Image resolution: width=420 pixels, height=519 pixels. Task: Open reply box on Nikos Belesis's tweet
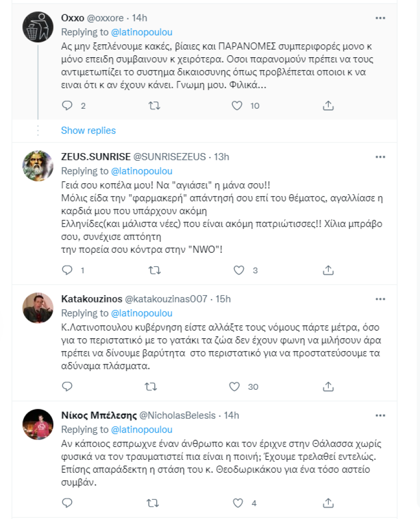tap(67, 502)
